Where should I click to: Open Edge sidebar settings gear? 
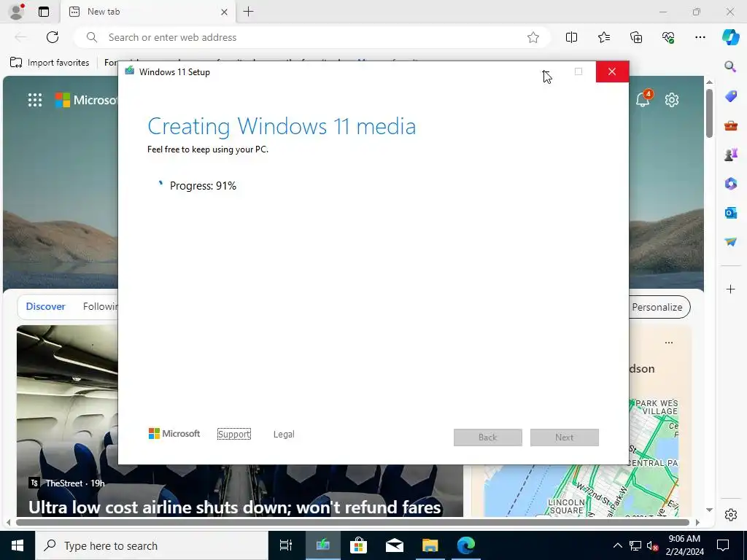click(x=730, y=514)
